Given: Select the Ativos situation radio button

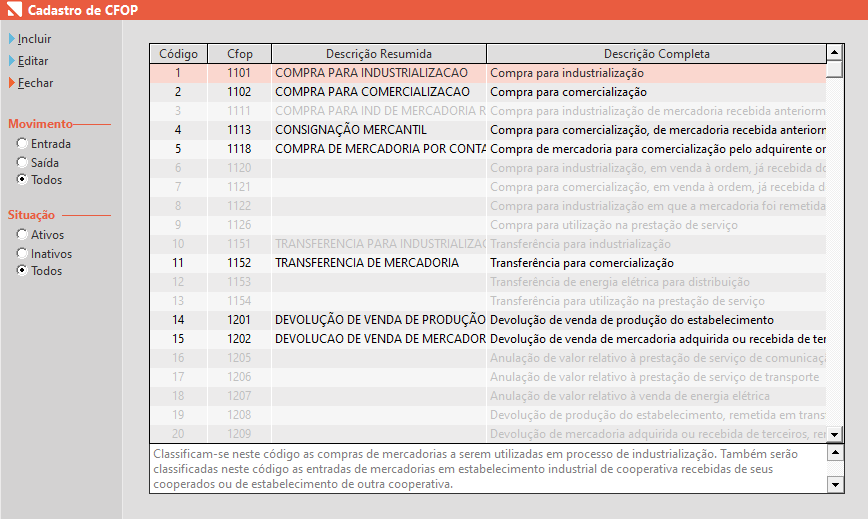Looking at the screenshot, I should tap(40, 235).
